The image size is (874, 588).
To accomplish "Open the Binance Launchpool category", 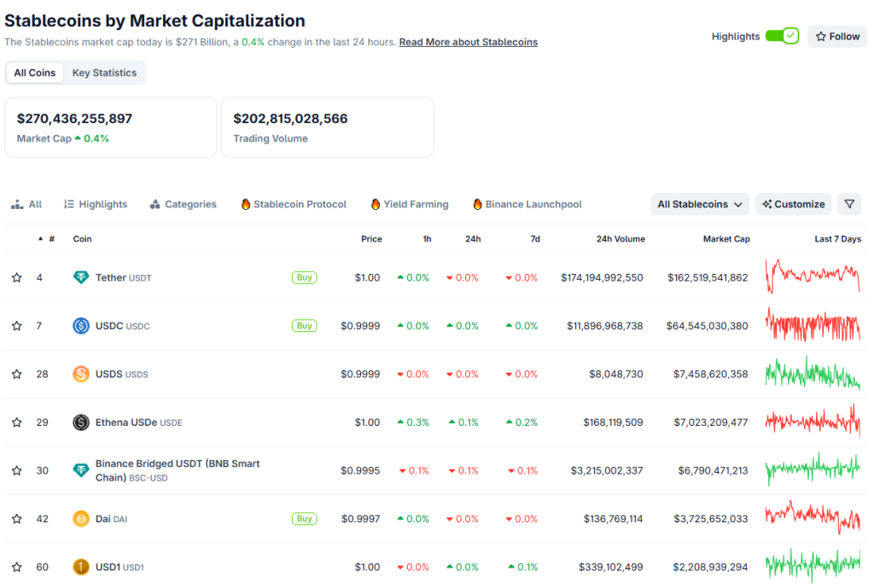I will (x=527, y=204).
